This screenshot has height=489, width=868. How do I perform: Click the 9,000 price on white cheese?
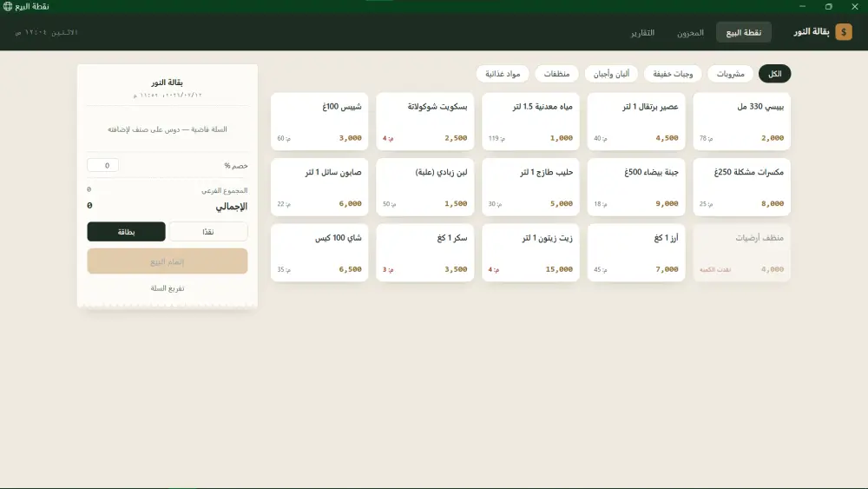667,203
